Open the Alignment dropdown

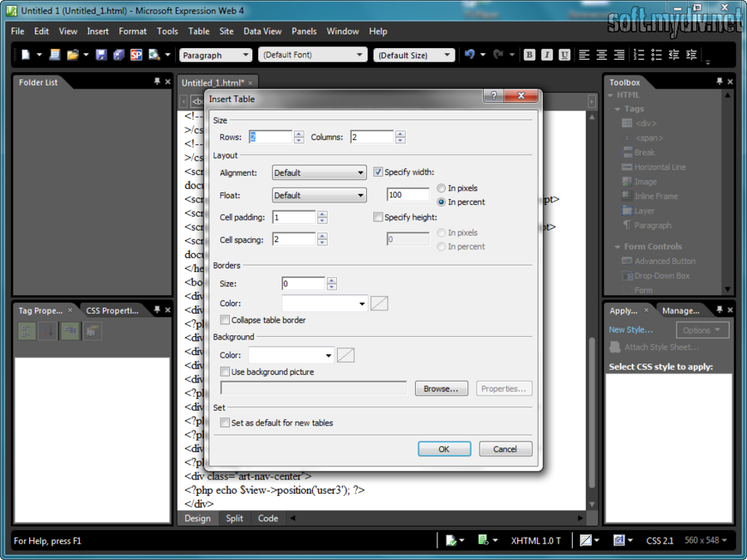pyautogui.click(x=319, y=173)
